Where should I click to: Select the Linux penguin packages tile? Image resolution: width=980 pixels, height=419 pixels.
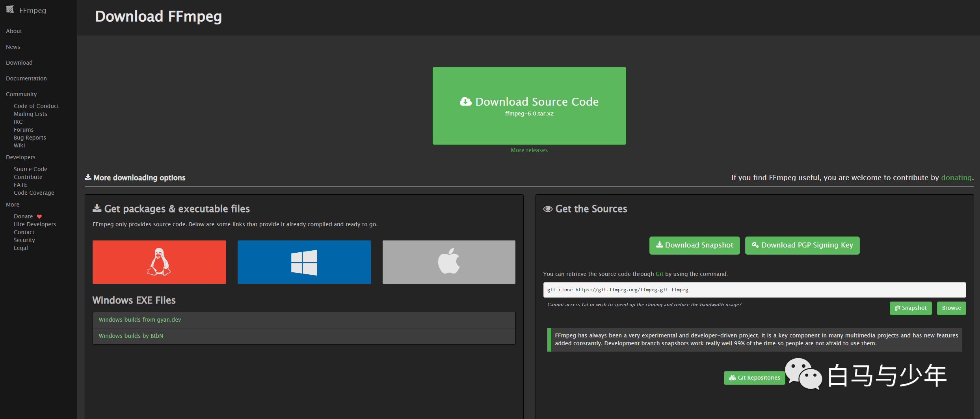[x=159, y=262]
